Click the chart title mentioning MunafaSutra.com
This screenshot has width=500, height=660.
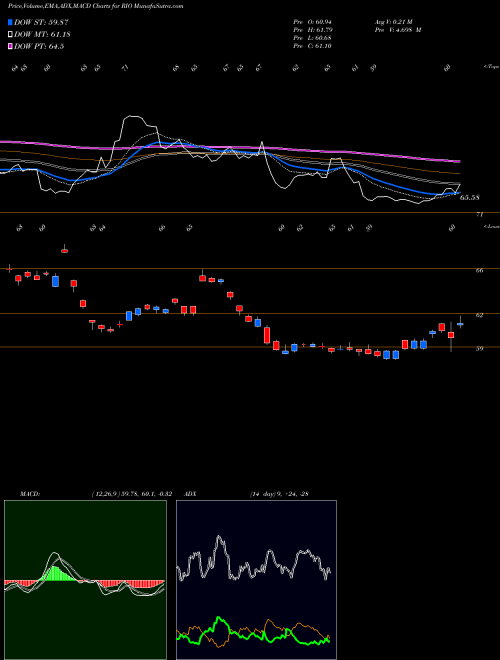(96, 7)
